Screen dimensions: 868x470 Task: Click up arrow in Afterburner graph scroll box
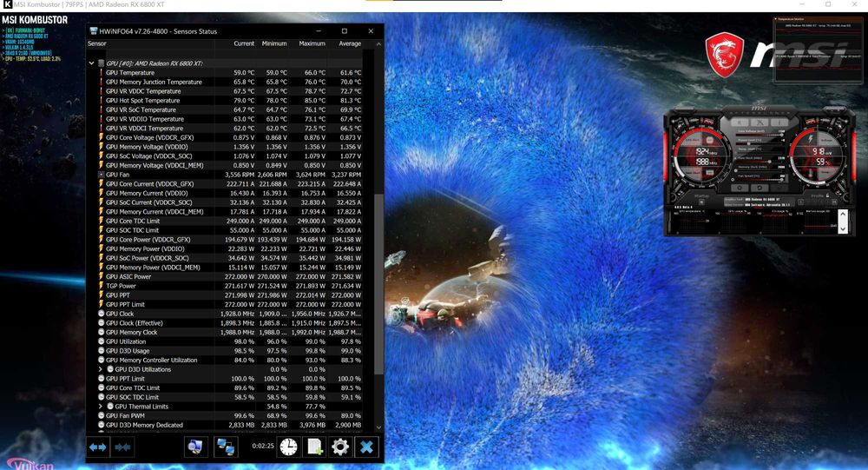tap(843, 214)
